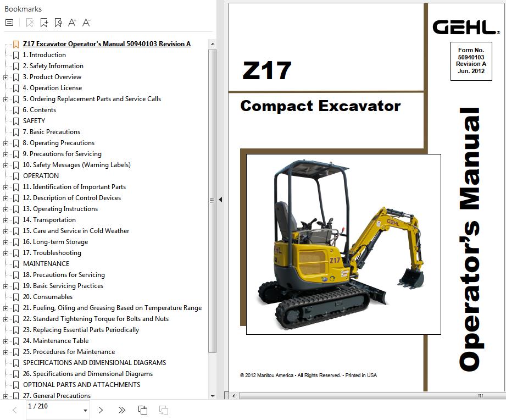Increase bookmark text size icon
The height and width of the screenshot is (420, 506).
(73, 23)
